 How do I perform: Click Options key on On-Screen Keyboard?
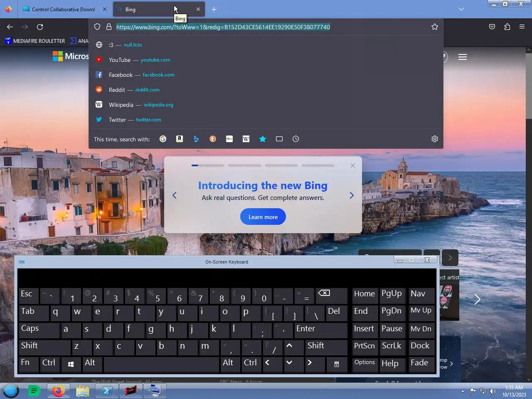tap(365, 364)
